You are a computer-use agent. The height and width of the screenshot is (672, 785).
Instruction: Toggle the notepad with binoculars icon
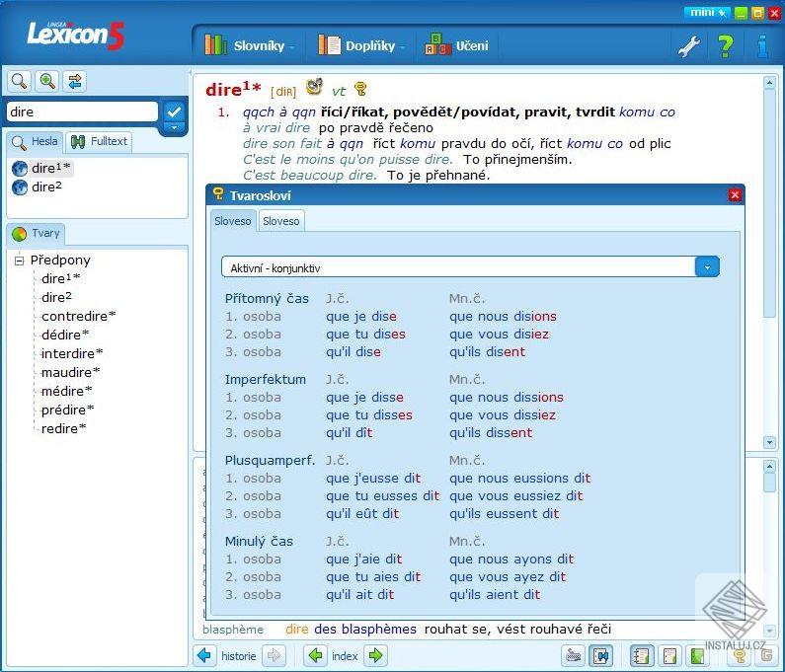pos(601,655)
